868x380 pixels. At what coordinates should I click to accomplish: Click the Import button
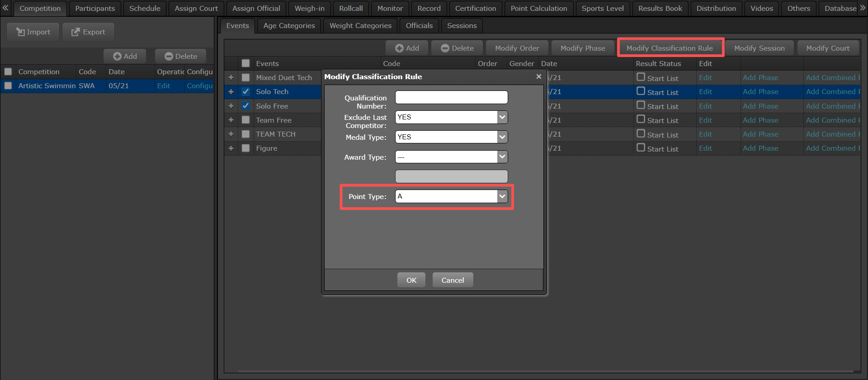pos(33,32)
